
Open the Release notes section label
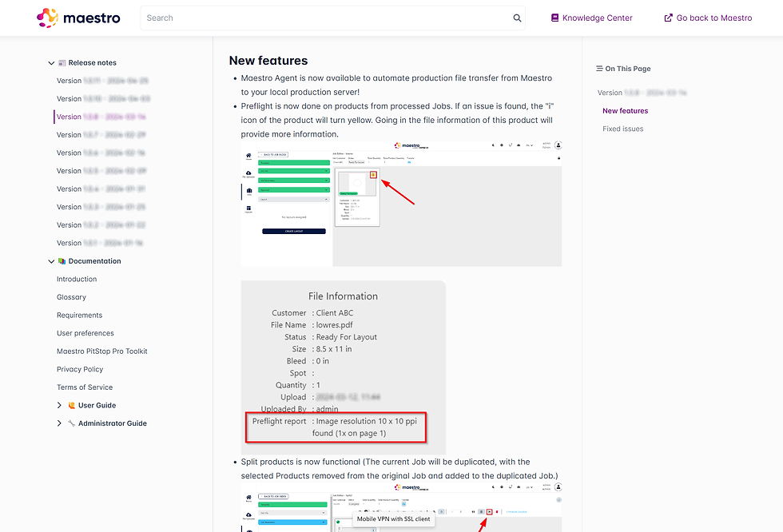pos(93,63)
